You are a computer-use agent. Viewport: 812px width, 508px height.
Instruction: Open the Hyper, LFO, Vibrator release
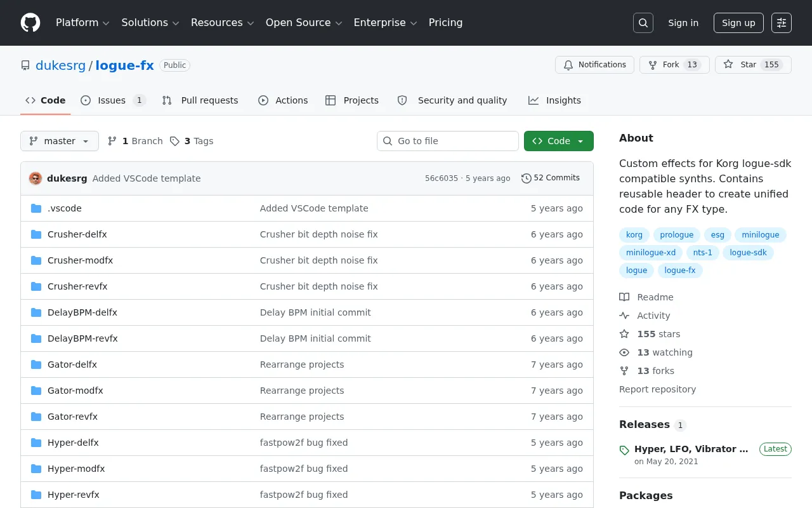(x=691, y=449)
